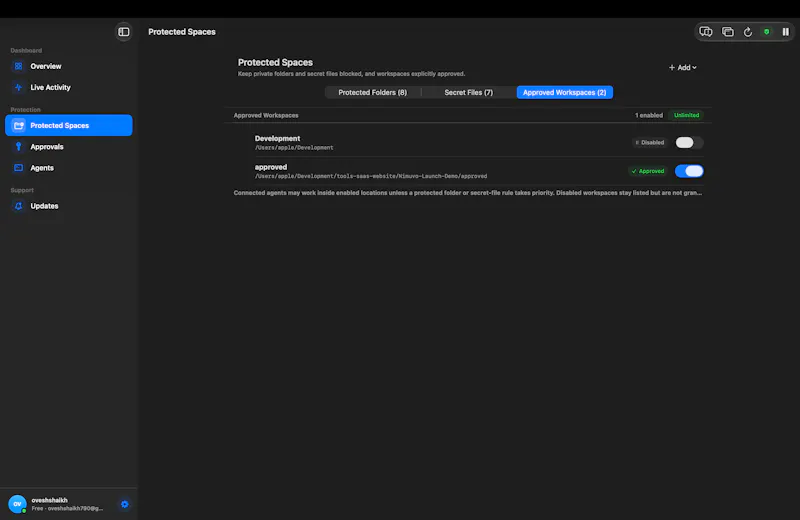Click the Approvals key icon
800x520 pixels.
point(18,146)
